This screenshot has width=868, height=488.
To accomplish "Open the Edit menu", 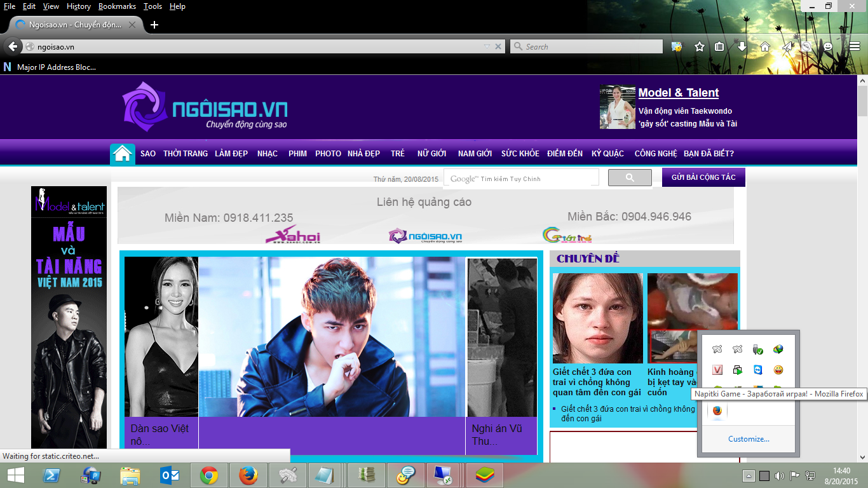I will coord(29,6).
